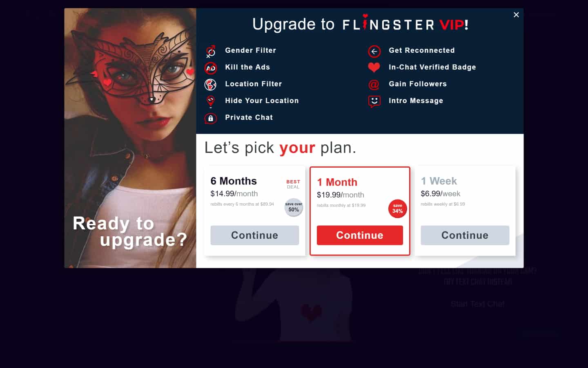The height and width of the screenshot is (368, 588).
Task: Click the Hide Your Location pin icon
Action: [211, 101]
